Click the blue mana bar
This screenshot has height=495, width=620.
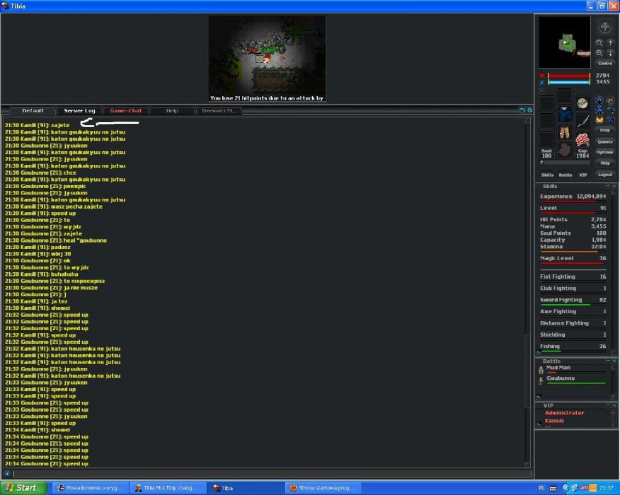coord(569,82)
